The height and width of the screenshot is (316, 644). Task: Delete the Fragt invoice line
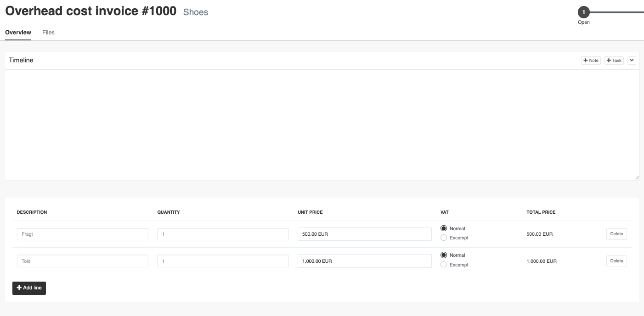pyautogui.click(x=616, y=234)
